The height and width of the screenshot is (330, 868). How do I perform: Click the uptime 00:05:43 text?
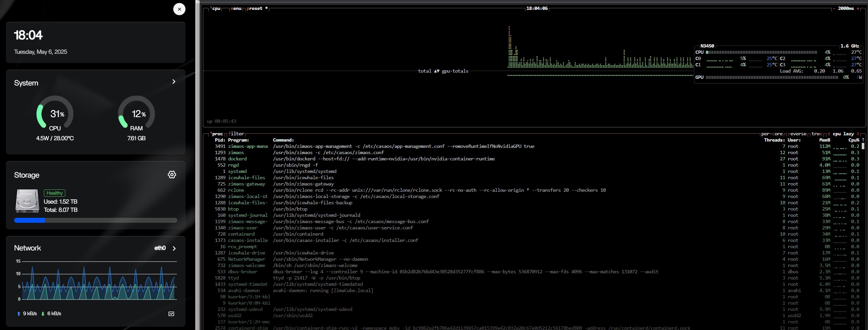221,121
